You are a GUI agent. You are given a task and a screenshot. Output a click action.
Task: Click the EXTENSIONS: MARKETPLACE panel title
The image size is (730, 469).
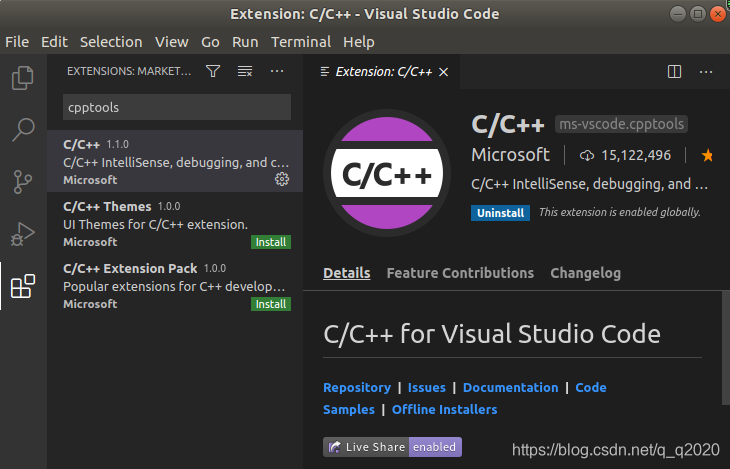[x=129, y=71]
